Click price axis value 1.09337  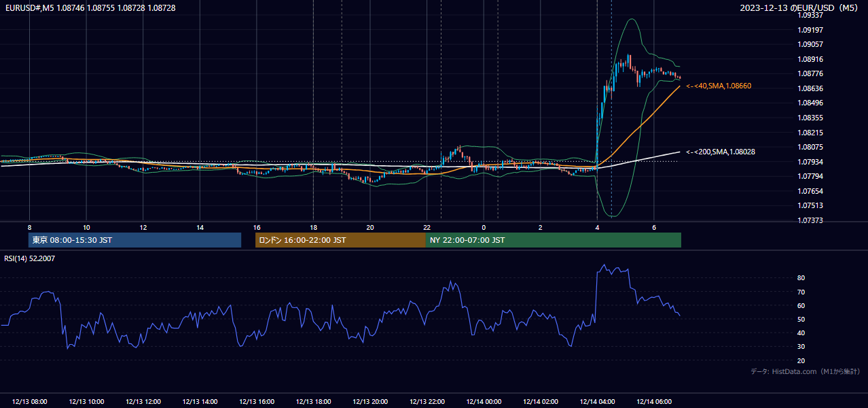pyautogui.click(x=811, y=15)
